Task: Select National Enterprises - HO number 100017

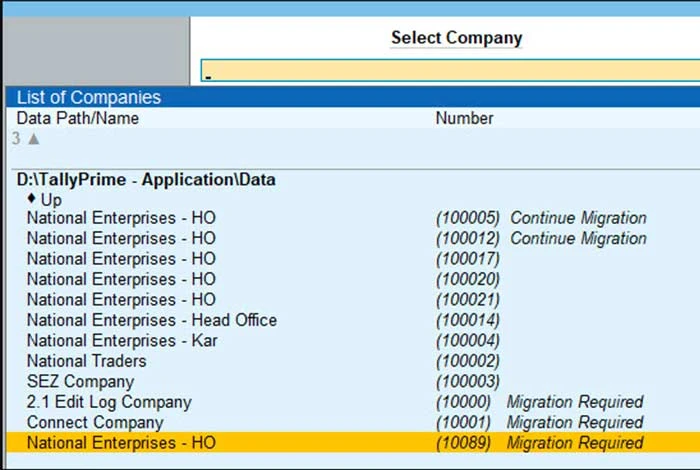Action: pyautogui.click(x=353, y=259)
